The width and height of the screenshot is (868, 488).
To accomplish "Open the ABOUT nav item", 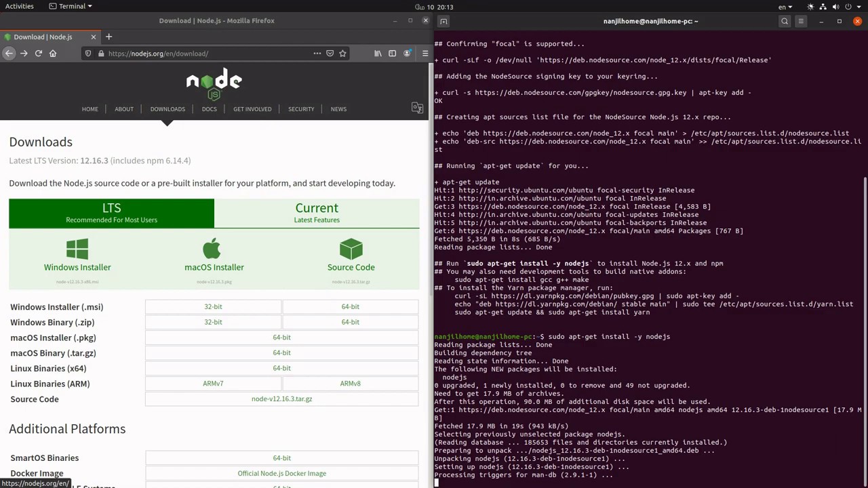I will coord(124,109).
